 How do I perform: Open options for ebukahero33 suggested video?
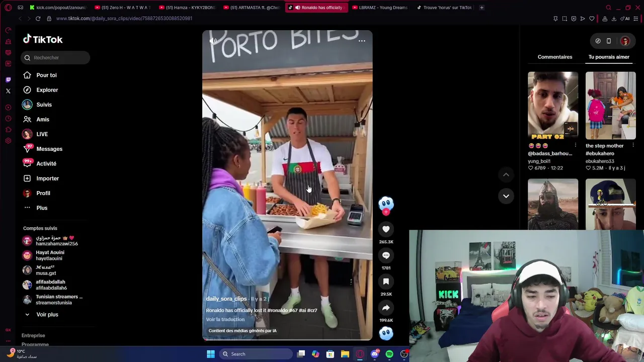[x=633, y=146]
